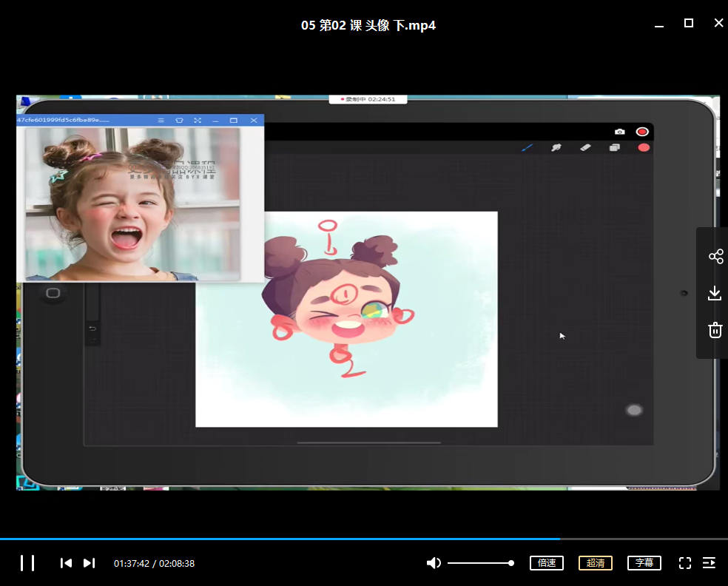The image size is (728, 586).
Task: Open the red color swatch
Action: (x=644, y=148)
